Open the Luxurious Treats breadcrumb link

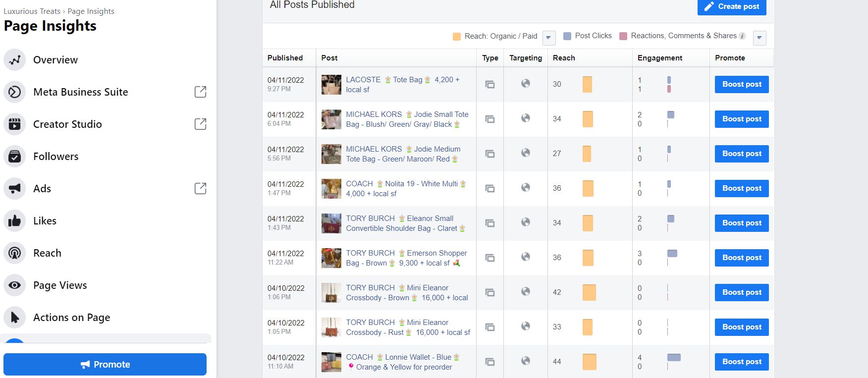click(32, 11)
